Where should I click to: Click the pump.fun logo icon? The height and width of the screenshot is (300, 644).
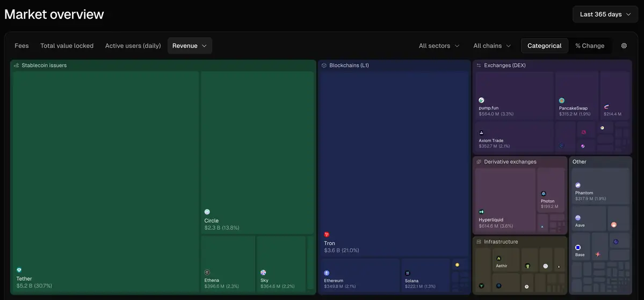click(482, 100)
